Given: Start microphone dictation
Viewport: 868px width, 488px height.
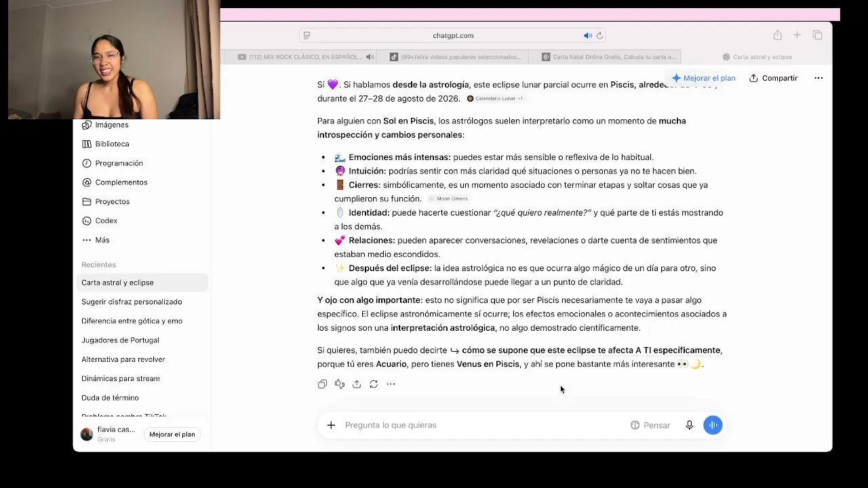Looking at the screenshot, I should [689, 425].
